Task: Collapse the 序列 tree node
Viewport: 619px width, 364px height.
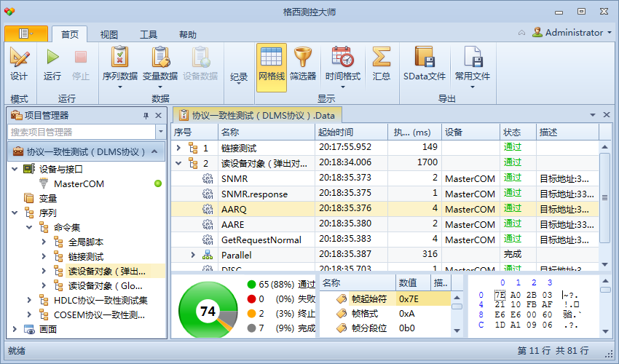Action: 15,213
